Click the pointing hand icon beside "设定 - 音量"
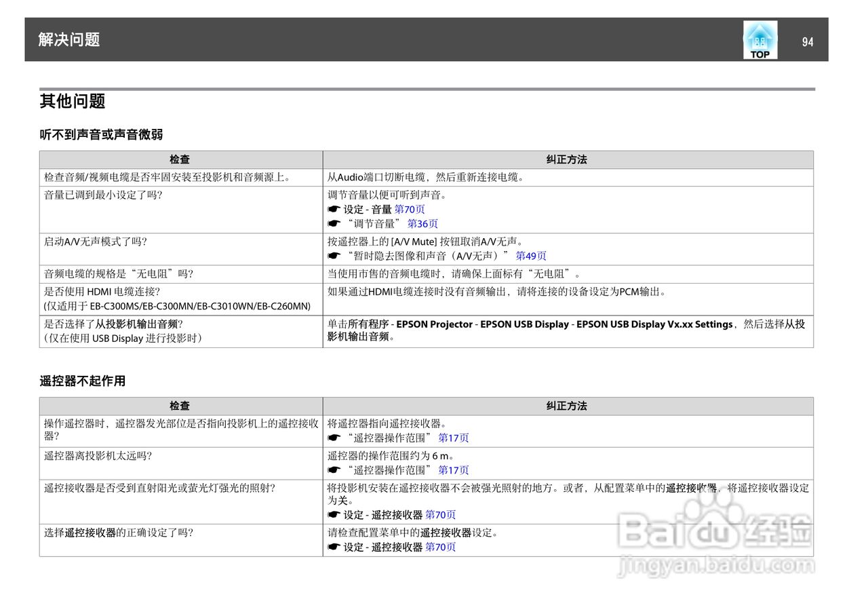The height and width of the screenshot is (614, 868). pyautogui.click(x=333, y=210)
